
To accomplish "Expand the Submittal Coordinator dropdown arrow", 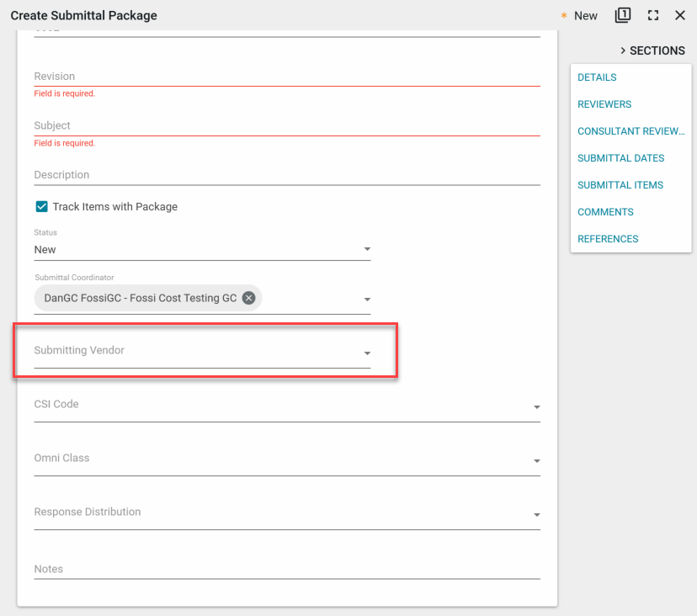I will [x=367, y=300].
